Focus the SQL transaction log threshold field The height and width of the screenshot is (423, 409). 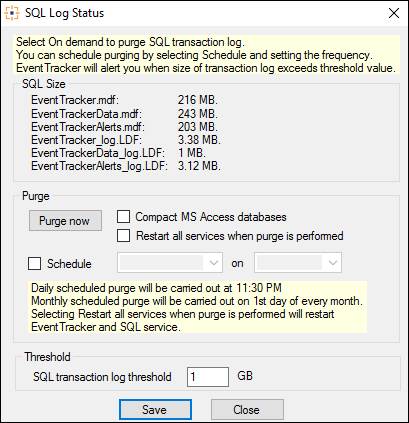pos(208,377)
